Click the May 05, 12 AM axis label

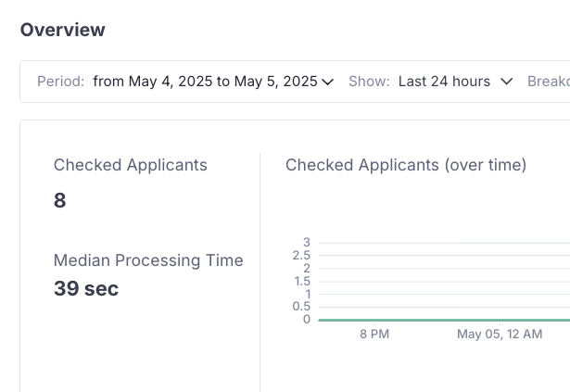500,335
